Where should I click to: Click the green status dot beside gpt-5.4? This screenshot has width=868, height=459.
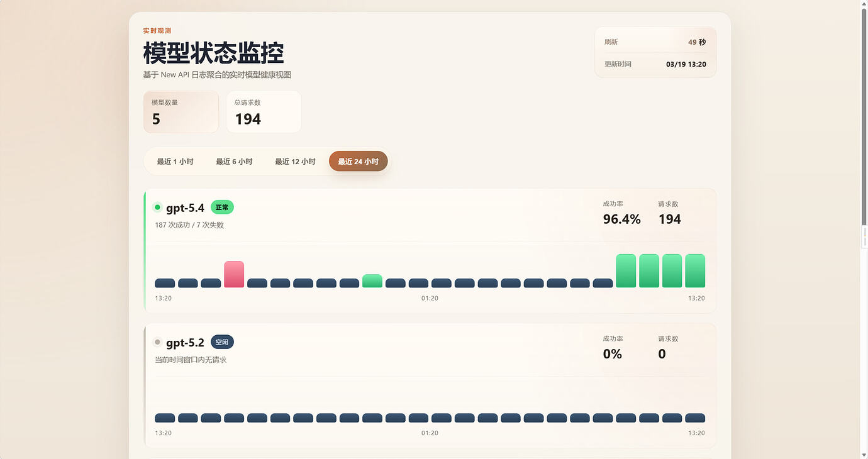point(157,207)
